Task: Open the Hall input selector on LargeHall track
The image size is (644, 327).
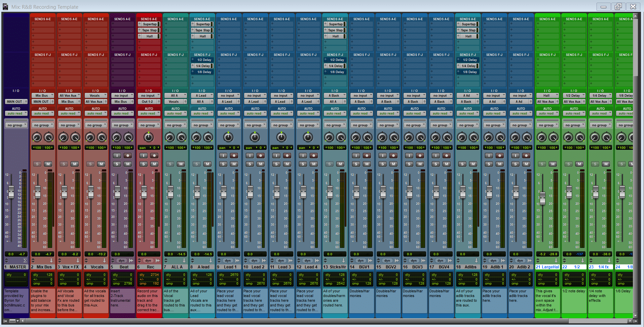Action: [547, 96]
